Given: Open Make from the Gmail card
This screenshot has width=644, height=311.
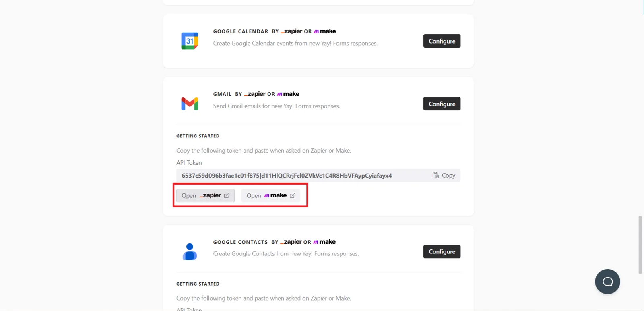Looking at the screenshot, I should pyautogui.click(x=271, y=195).
